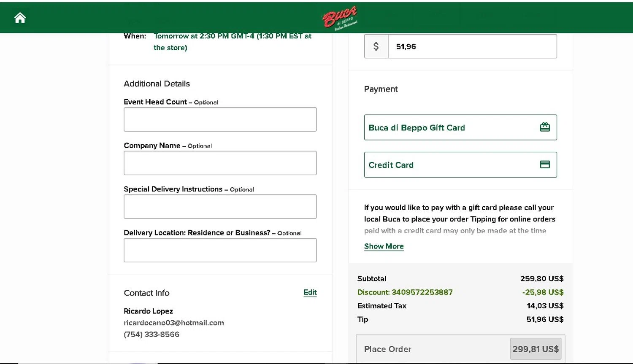Image resolution: width=633 pixels, height=364 pixels.
Task: Click the gift card icon
Action: 545,127
